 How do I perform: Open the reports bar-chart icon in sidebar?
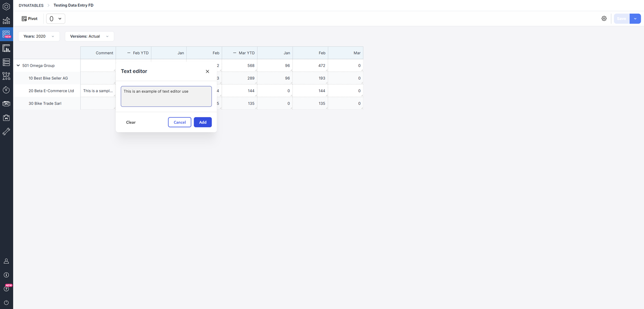(6, 48)
